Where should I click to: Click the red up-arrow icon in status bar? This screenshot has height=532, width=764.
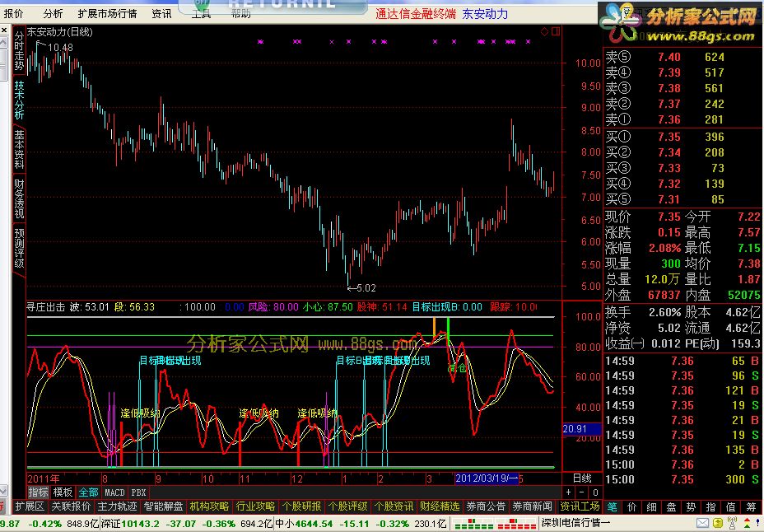tap(747, 520)
